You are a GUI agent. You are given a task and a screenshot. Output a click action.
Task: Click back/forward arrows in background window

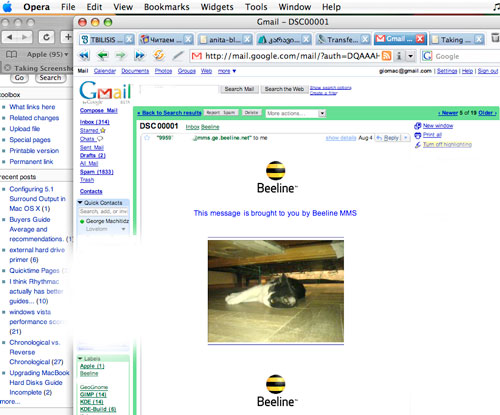pos(17,37)
